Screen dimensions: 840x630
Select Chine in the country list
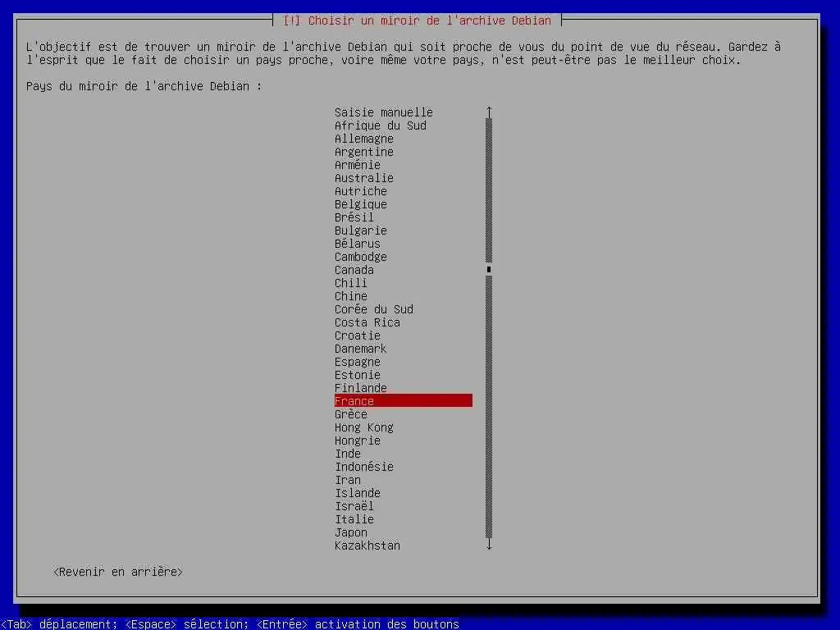(351, 296)
